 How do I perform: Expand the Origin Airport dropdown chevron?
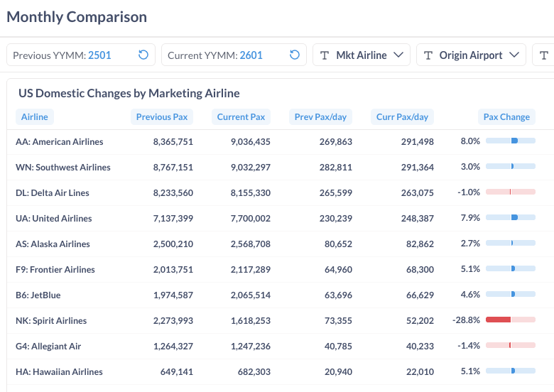pos(514,55)
